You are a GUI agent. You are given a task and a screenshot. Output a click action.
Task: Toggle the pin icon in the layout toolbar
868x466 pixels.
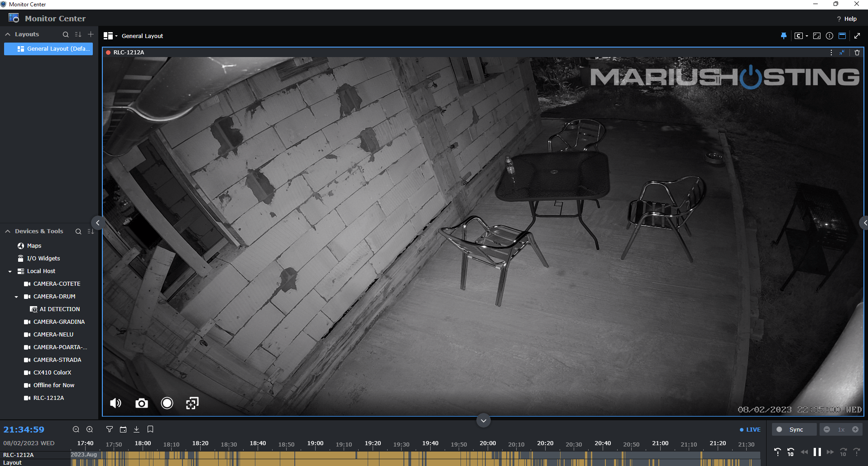pos(784,36)
